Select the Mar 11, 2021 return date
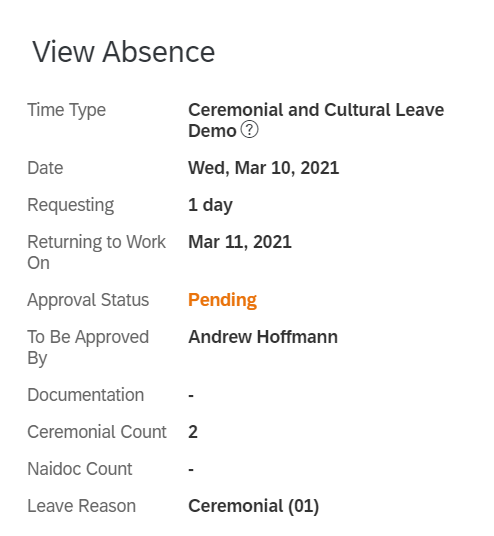This screenshot has height=536, width=494. pyautogui.click(x=240, y=242)
